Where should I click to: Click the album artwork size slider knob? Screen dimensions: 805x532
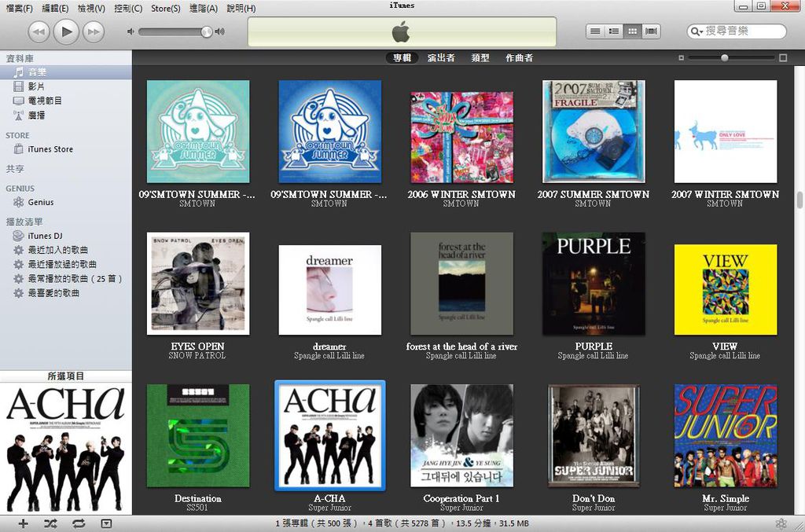pos(724,58)
